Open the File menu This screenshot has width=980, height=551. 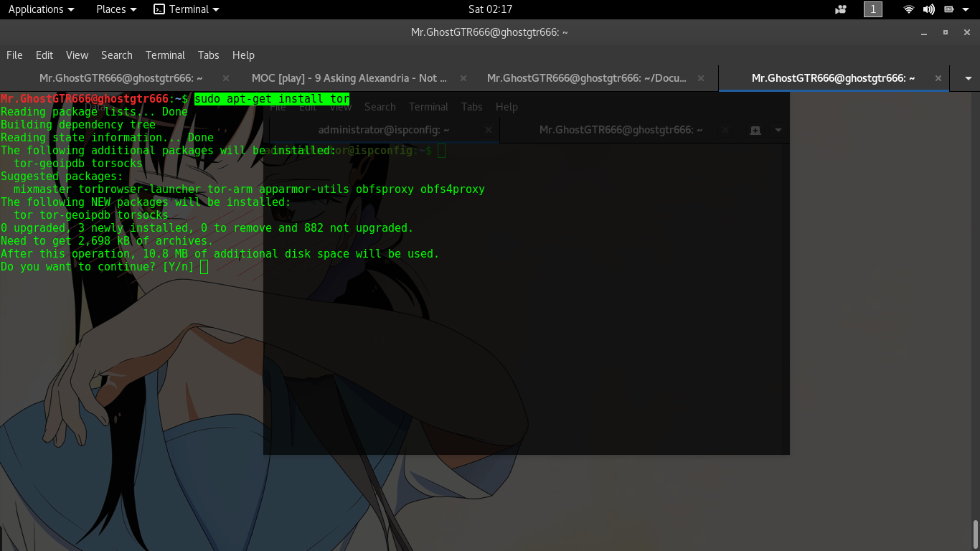coord(14,55)
